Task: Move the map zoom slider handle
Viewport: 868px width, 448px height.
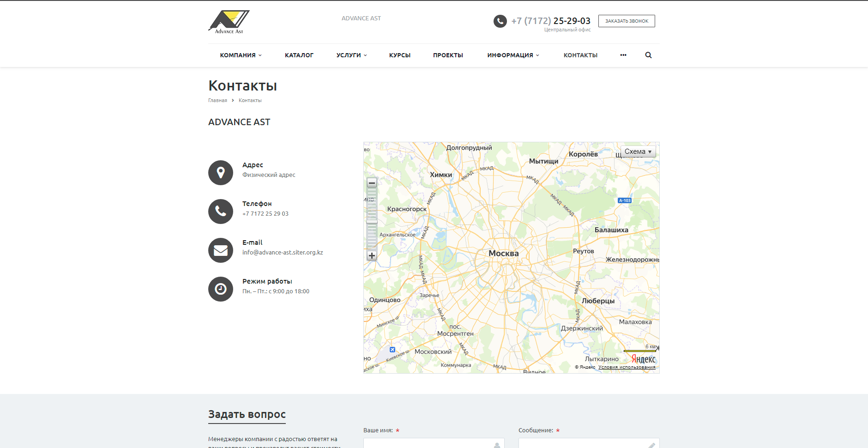Action: click(x=372, y=222)
